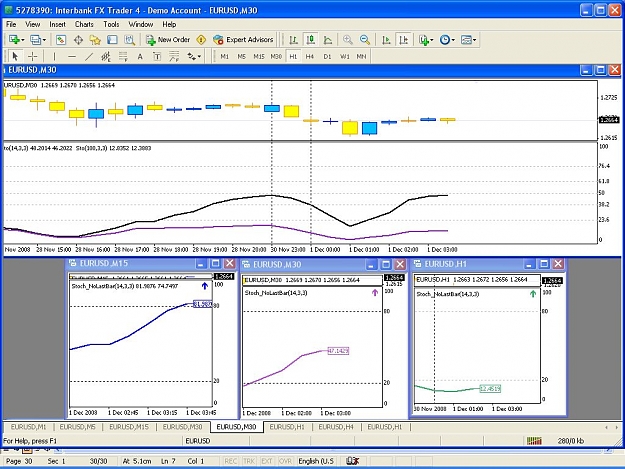This screenshot has height=469, width=625.
Task: Select the equidistant channel tool
Action: click(106, 57)
